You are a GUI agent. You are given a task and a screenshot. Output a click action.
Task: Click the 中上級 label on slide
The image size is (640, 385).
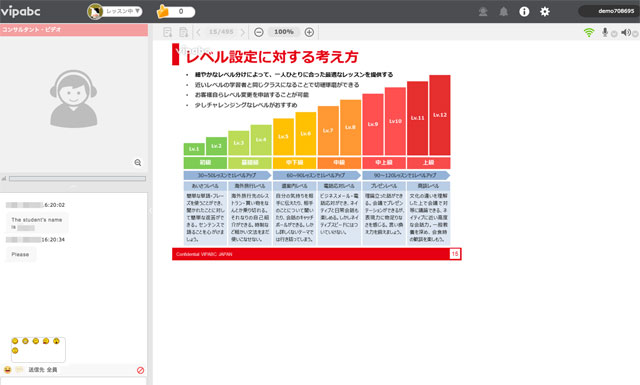tap(384, 162)
